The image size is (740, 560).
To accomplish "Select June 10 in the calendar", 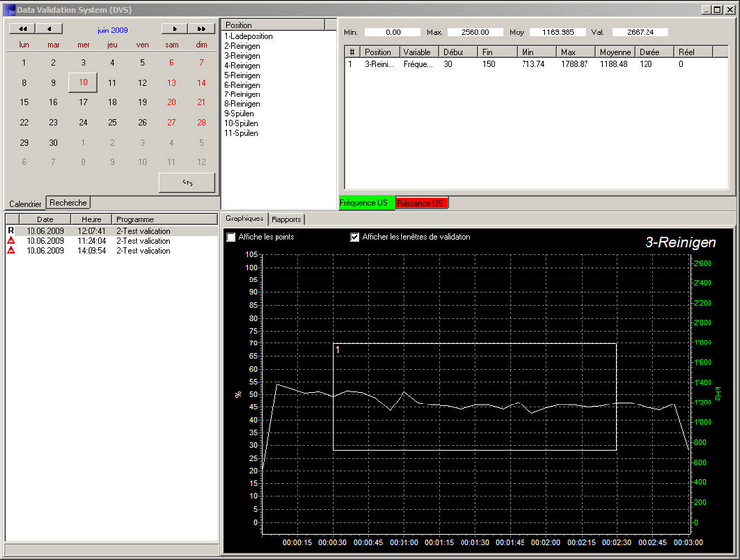I will pos(83,82).
